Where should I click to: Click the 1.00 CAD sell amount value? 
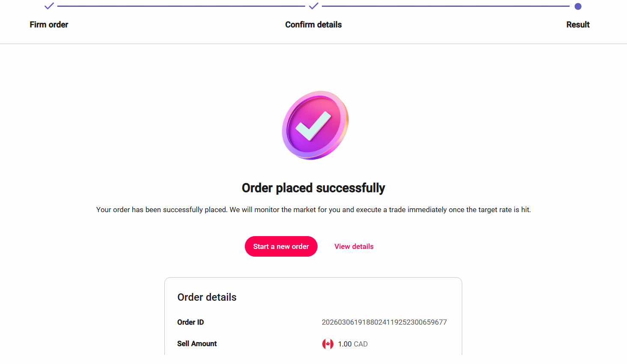tap(353, 344)
